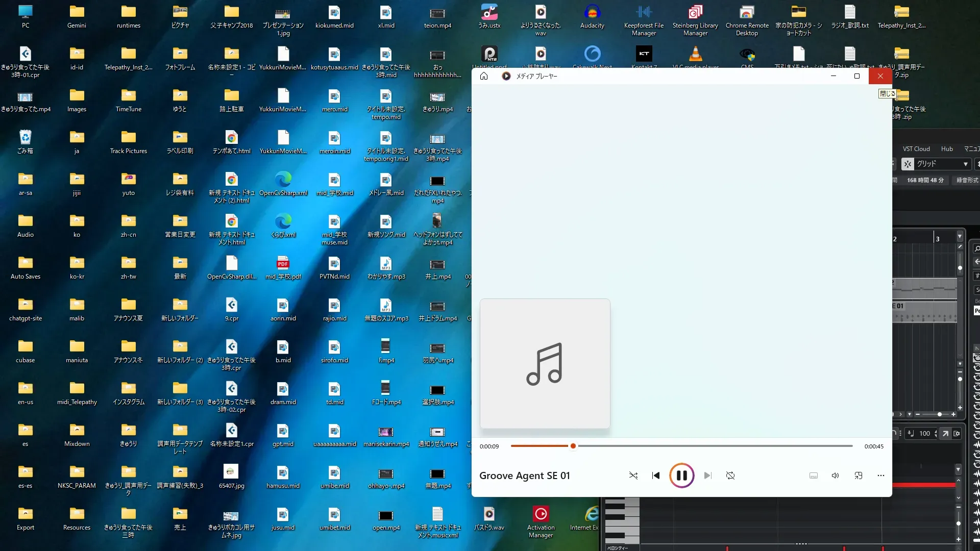
Task: Open the VST Cloud menu
Action: click(x=916, y=149)
